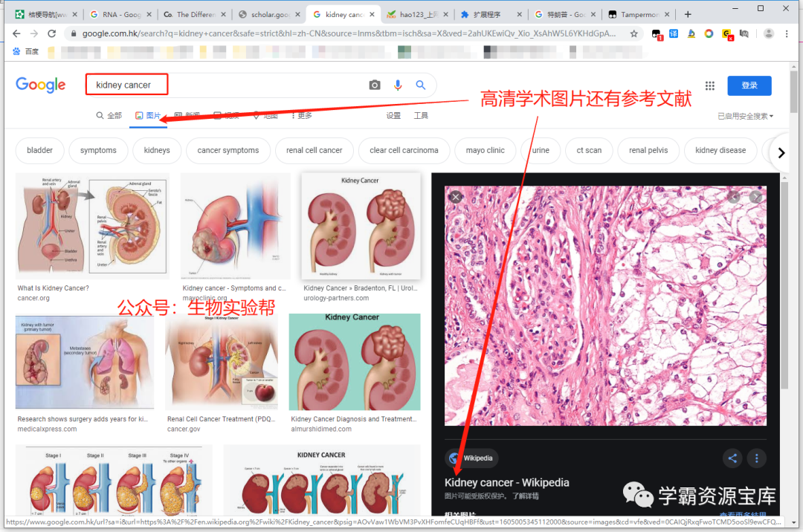The width and height of the screenshot is (803, 532).
Task: Bookmark page with the star icon
Action: click(x=634, y=33)
